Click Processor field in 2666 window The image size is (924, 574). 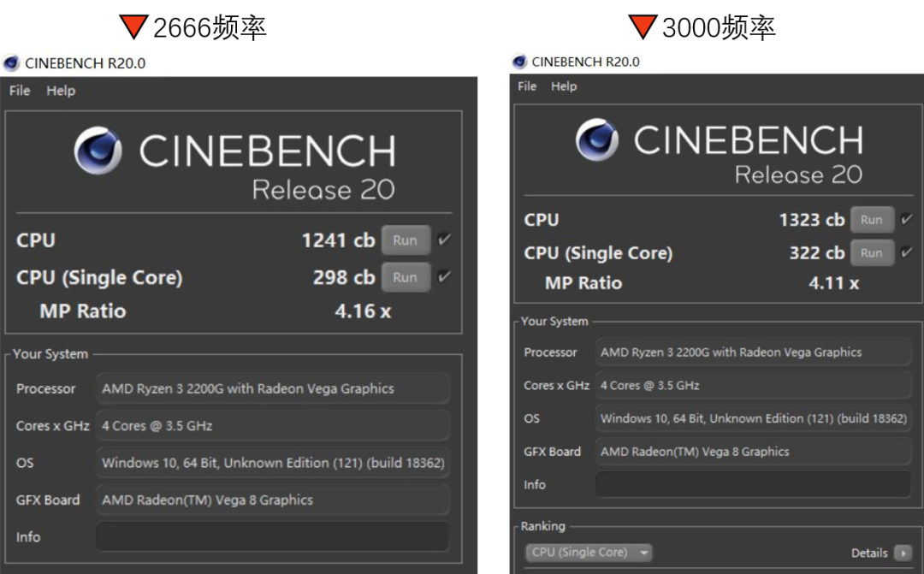[x=273, y=388]
